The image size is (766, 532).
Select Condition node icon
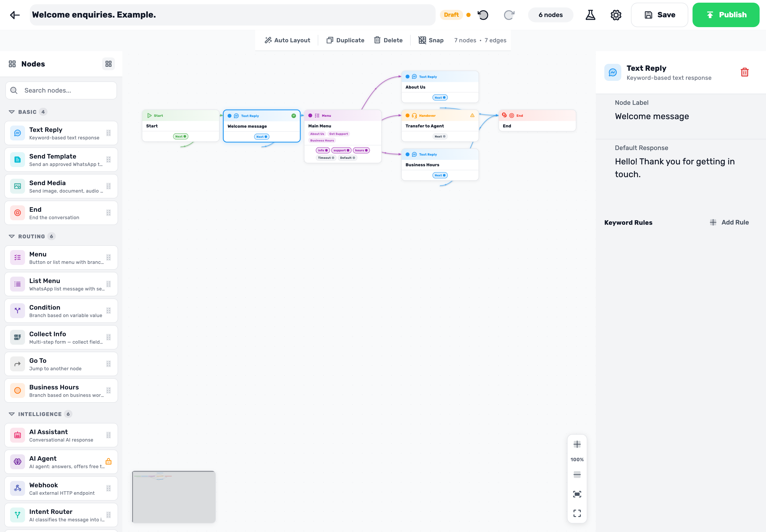[x=18, y=311]
